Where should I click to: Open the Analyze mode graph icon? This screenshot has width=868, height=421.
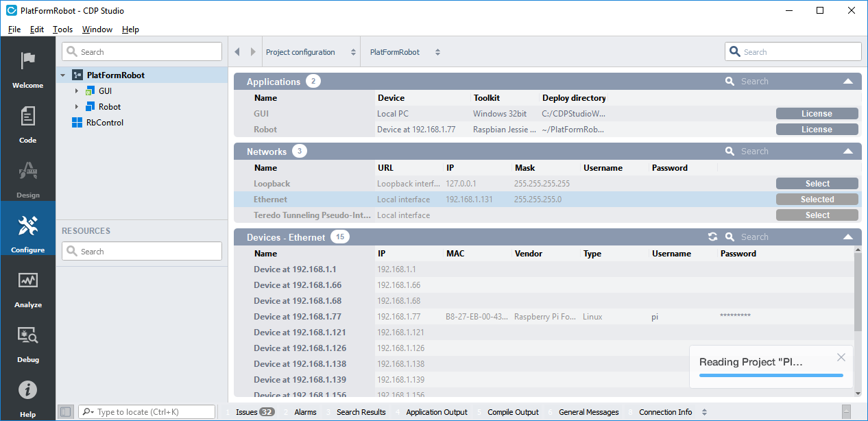[27, 280]
